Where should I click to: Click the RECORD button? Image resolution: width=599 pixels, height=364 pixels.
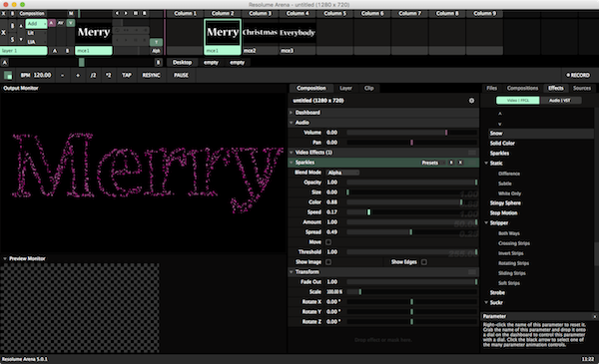point(578,75)
